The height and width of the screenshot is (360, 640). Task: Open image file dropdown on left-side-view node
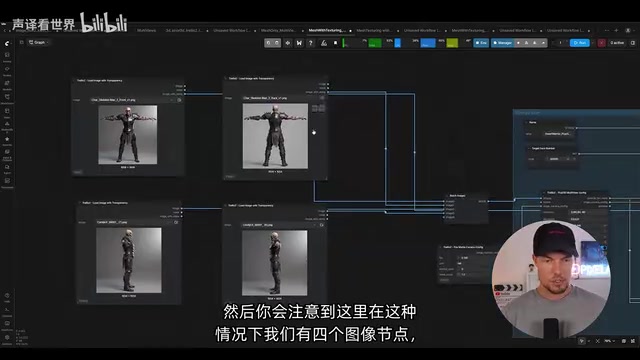pos(133,222)
